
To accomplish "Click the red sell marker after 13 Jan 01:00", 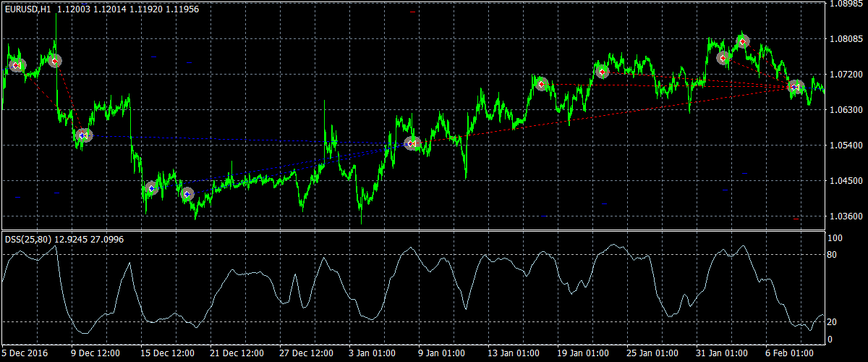I will coord(541,84).
